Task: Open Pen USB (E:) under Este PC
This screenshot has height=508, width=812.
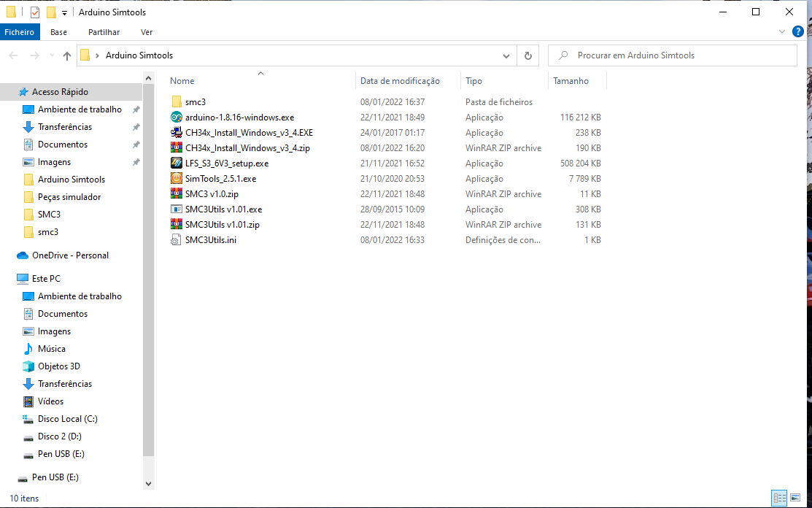Action: [x=61, y=454]
